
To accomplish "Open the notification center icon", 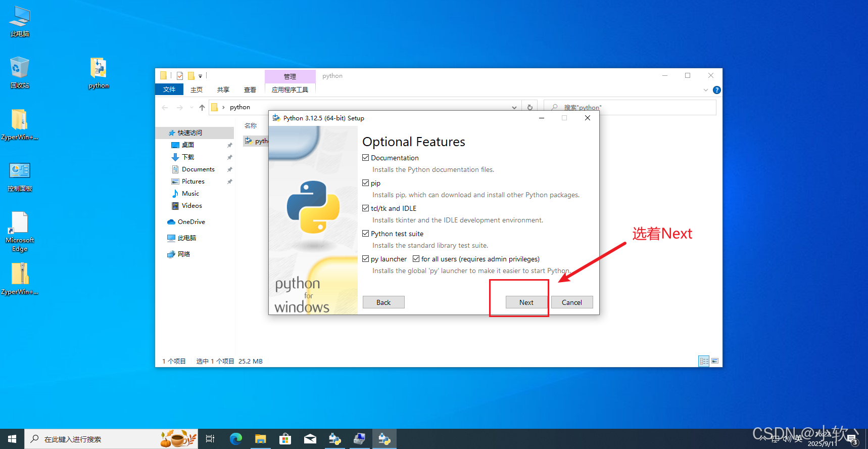I will pos(852,439).
